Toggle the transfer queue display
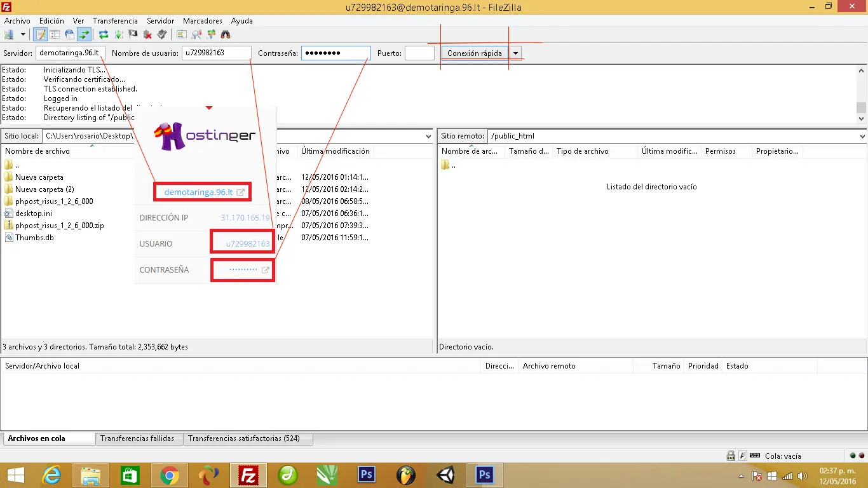The image size is (868, 488). (x=84, y=34)
